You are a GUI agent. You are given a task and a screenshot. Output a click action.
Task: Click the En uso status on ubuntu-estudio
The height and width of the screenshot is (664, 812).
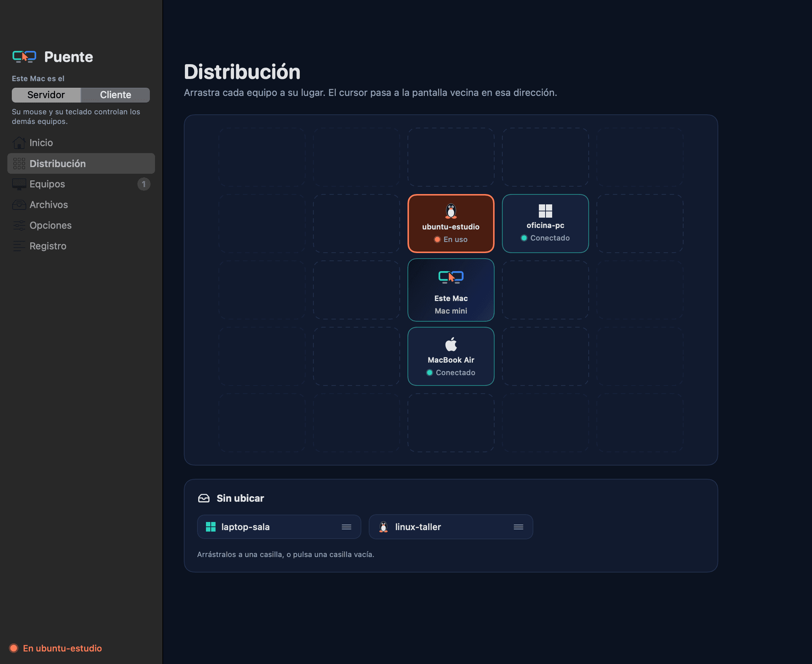[x=451, y=239]
